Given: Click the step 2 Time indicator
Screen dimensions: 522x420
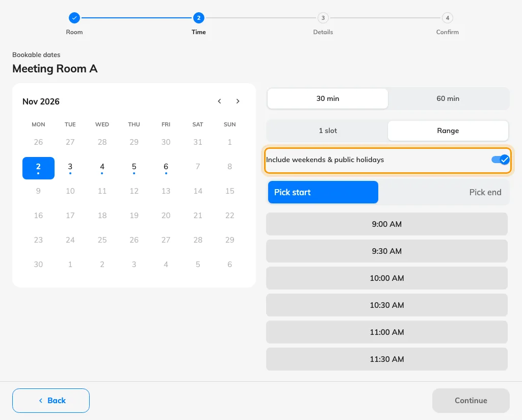Looking at the screenshot, I should (x=199, y=18).
